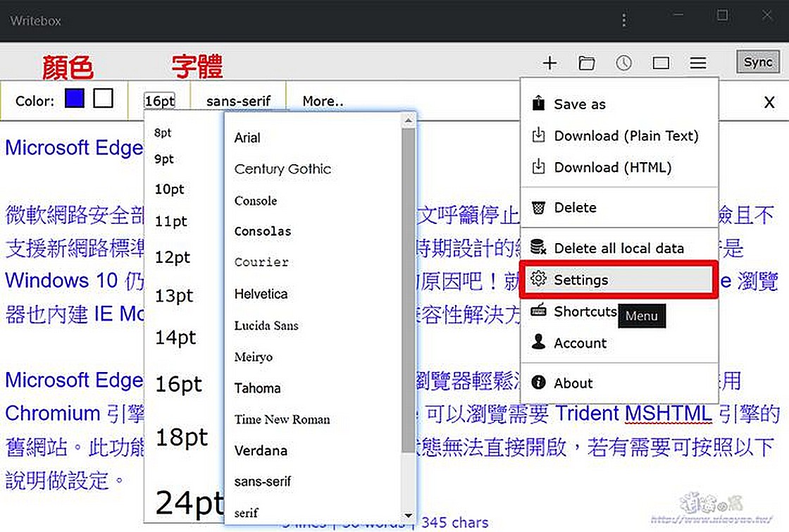Viewport: 789px width, 532px height.
Task: Click the font list scroll-up arrow
Action: pos(408,120)
